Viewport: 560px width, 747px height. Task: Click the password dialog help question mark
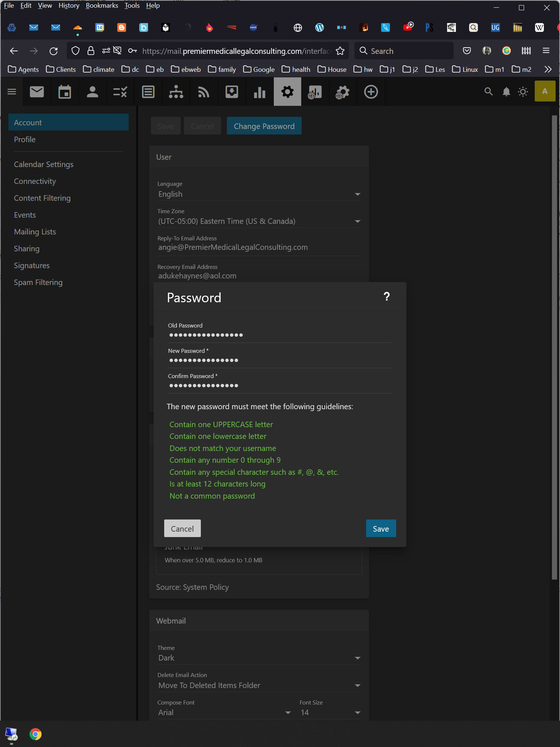click(x=386, y=297)
